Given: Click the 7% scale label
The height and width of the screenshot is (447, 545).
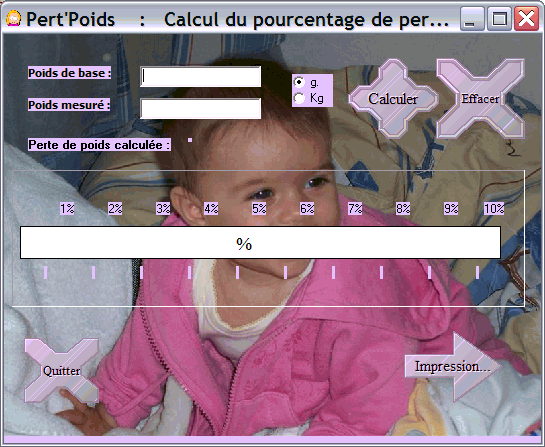Looking at the screenshot, I should pyautogui.click(x=355, y=209).
